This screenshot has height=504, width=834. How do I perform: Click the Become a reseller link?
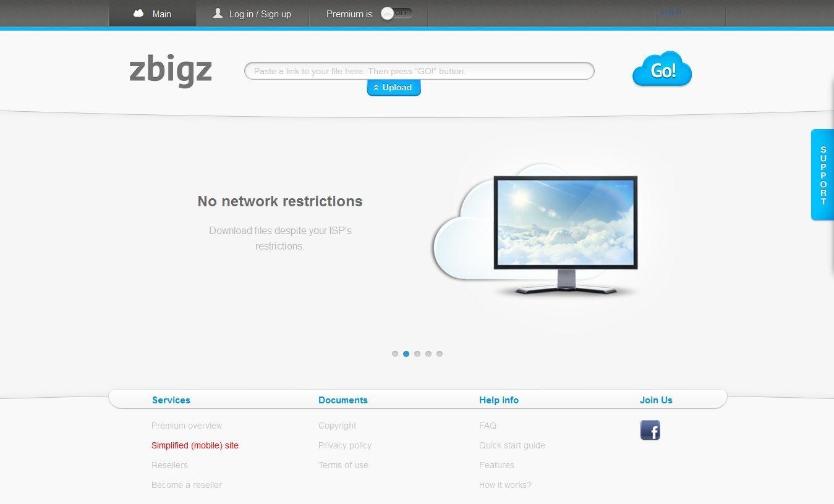[x=187, y=485]
